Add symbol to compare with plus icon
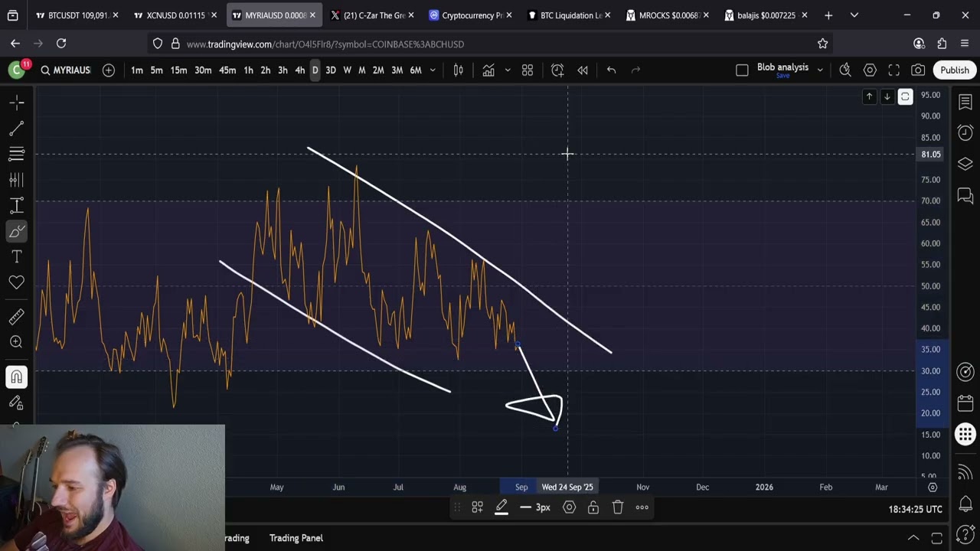The image size is (980, 551). (x=109, y=70)
